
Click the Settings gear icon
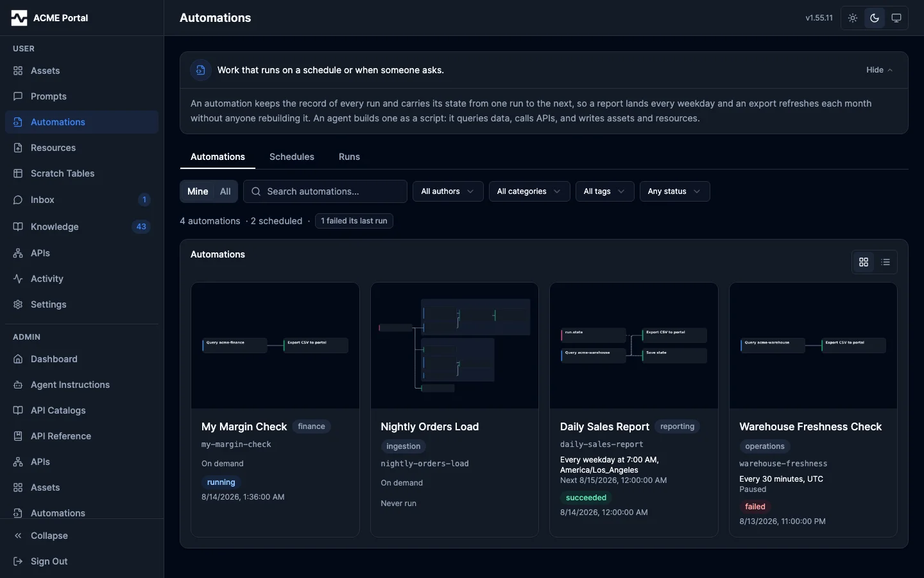point(18,304)
